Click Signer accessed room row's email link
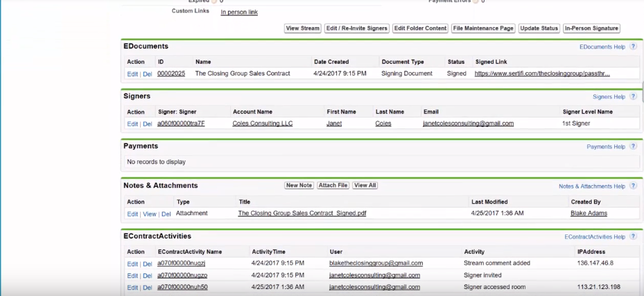The width and height of the screenshot is (644, 296). [374, 287]
